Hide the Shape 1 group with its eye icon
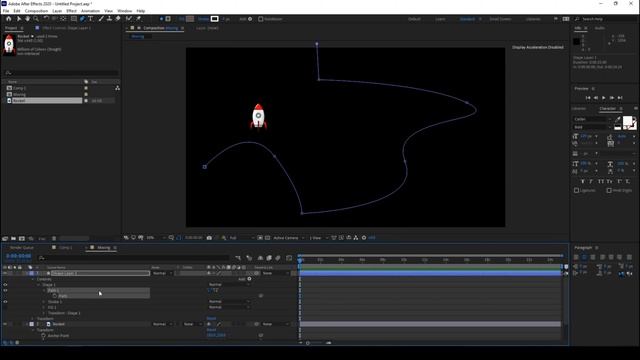 tap(5, 285)
